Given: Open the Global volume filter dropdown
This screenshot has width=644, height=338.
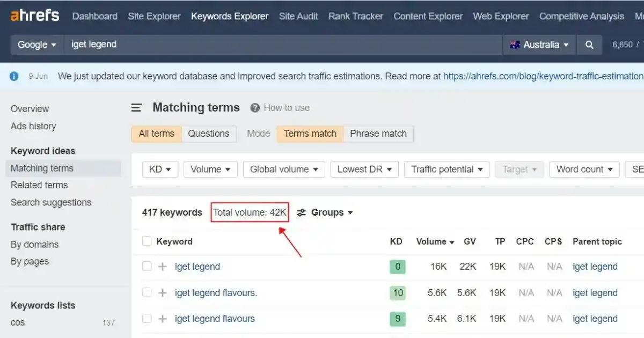Looking at the screenshot, I should pos(284,170).
